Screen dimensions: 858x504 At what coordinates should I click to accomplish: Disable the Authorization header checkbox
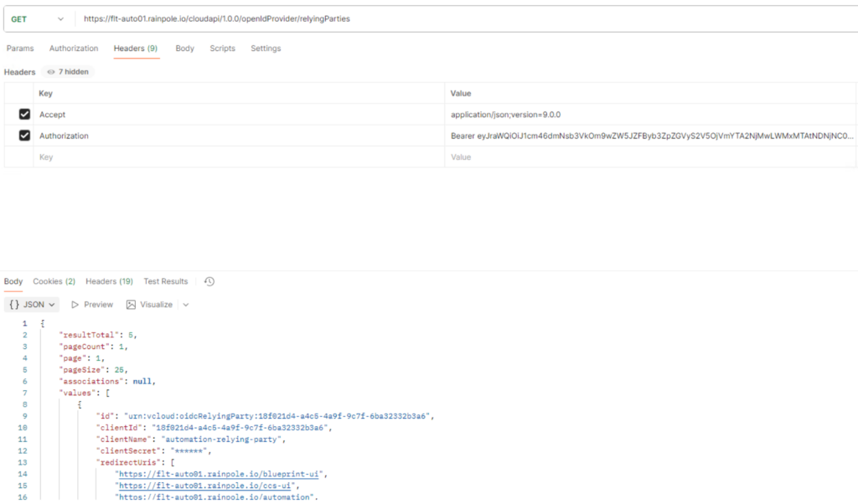(x=24, y=136)
